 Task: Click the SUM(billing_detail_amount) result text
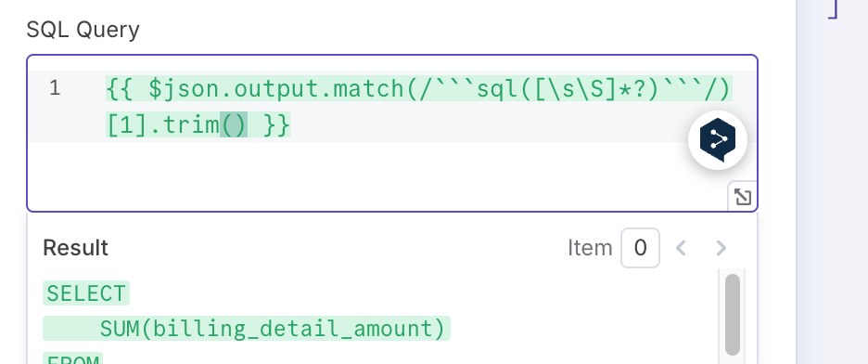[x=273, y=329]
